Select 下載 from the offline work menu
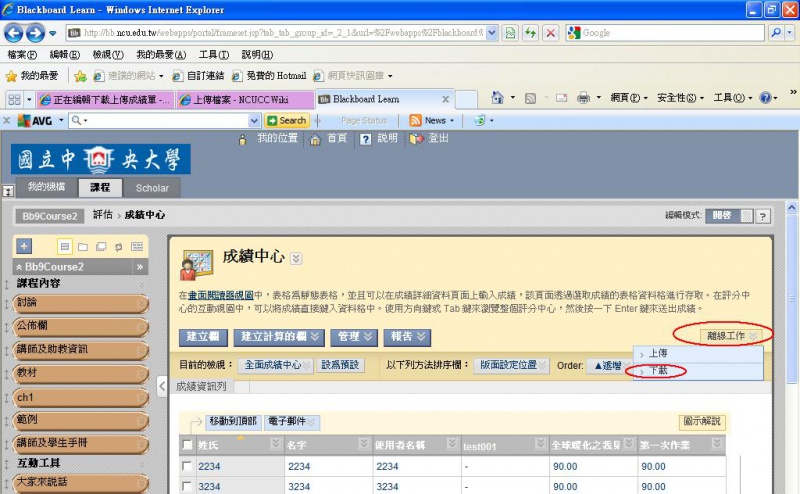800x494 pixels. [659, 371]
